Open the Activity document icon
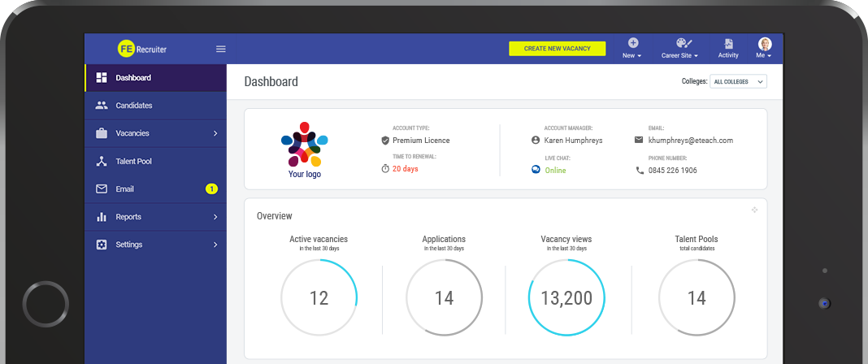868x364 pixels. point(728,44)
